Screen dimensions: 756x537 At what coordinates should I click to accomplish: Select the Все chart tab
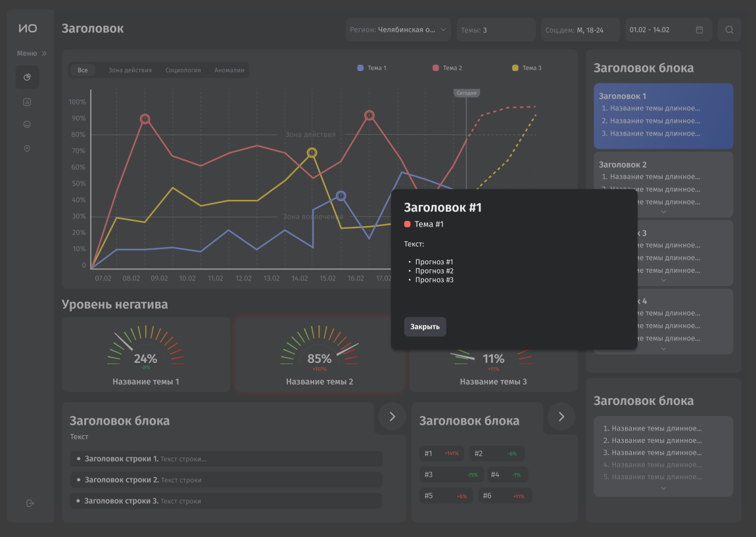click(82, 70)
